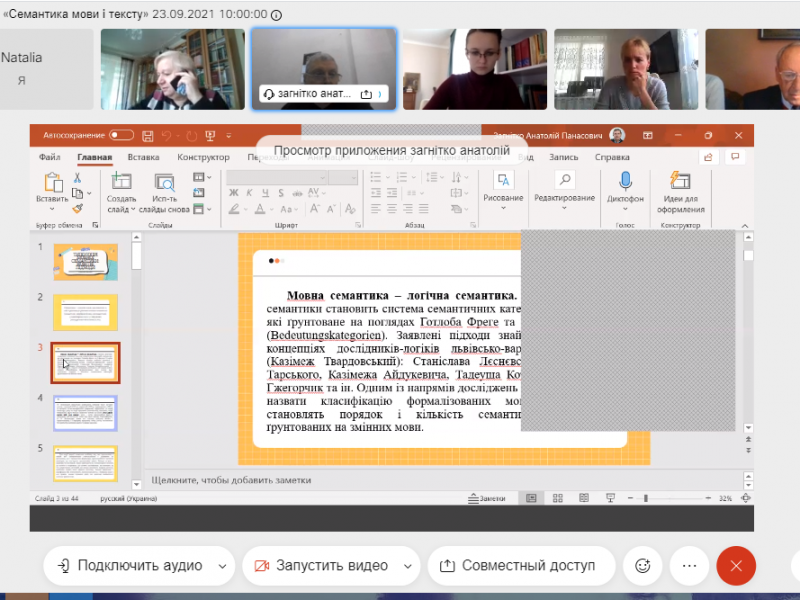800x600 pixels.
Task: Toggle Заметки notes pane in status bar
Action: coord(486,497)
